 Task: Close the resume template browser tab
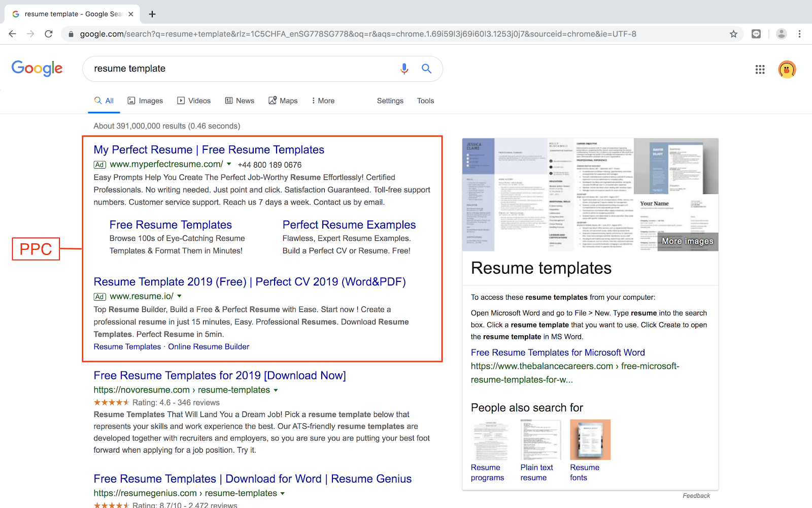click(130, 14)
